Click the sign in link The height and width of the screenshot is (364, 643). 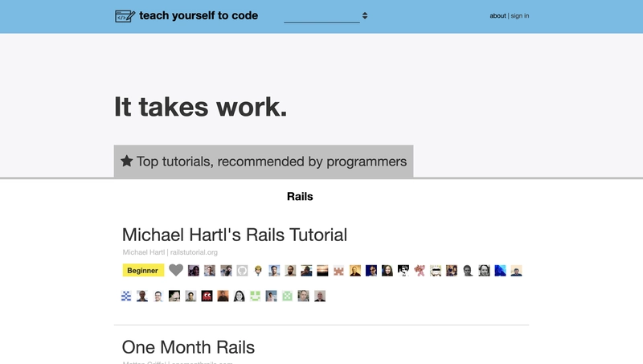pos(519,16)
